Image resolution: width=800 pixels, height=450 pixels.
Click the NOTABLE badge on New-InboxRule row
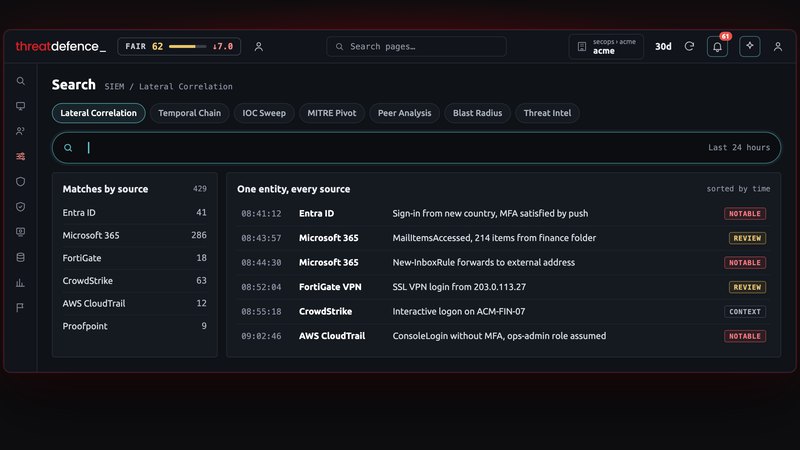pyautogui.click(x=745, y=263)
